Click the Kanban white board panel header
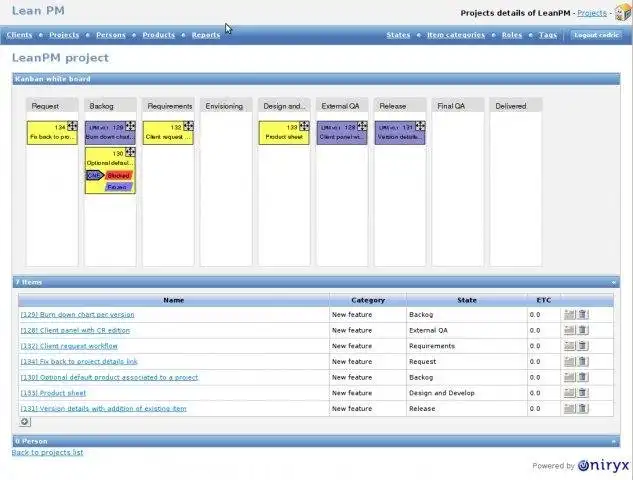Image resolution: width=633 pixels, height=480 pixels. pos(316,79)
